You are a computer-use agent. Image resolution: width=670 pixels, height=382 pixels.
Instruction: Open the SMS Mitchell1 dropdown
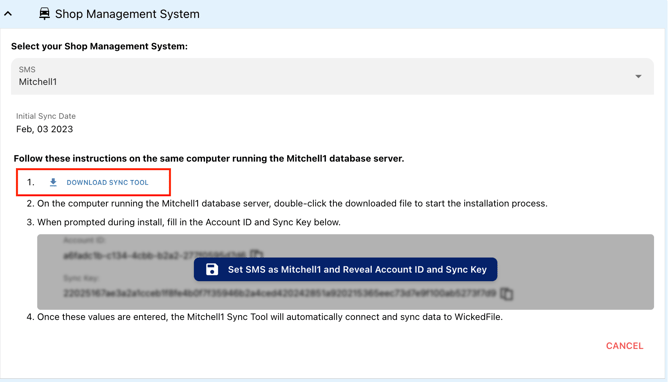click(332, 76)
